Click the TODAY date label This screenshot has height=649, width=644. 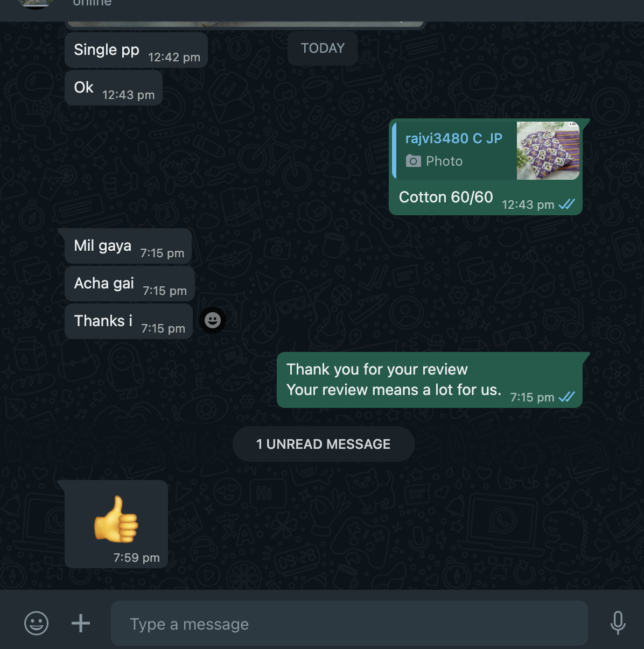(323, 48)
